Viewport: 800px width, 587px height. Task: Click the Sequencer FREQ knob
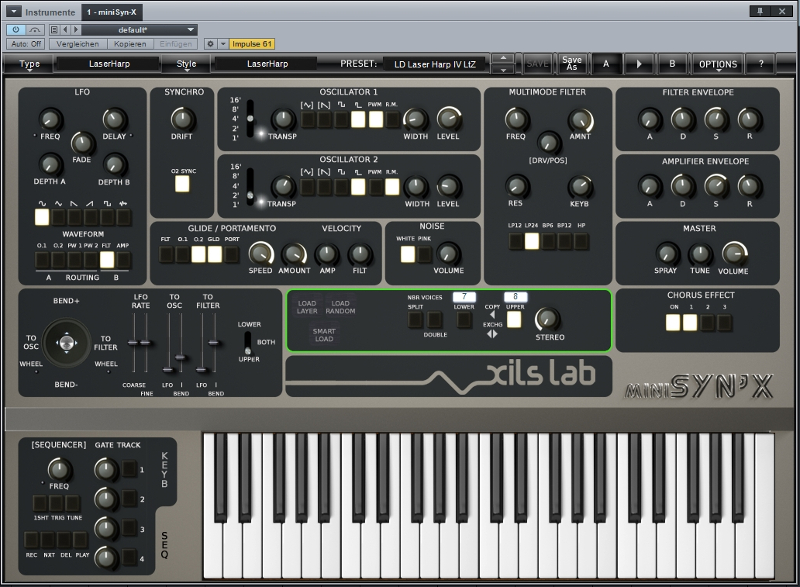(x=60, y=470)
